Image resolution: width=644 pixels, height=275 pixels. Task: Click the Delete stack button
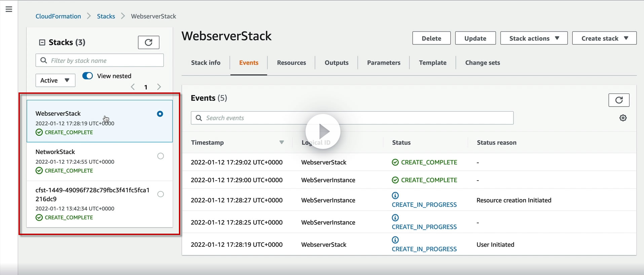pyautogui.click(x=431, y=38)
